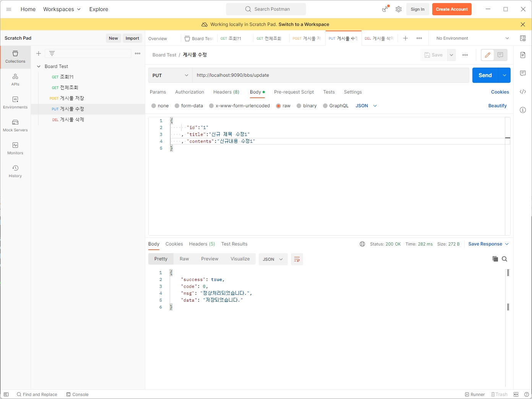Viewport: 532px width, 399px height.
Task: Expand the Workspaces dropdown
Action: [x=62, y=9]
